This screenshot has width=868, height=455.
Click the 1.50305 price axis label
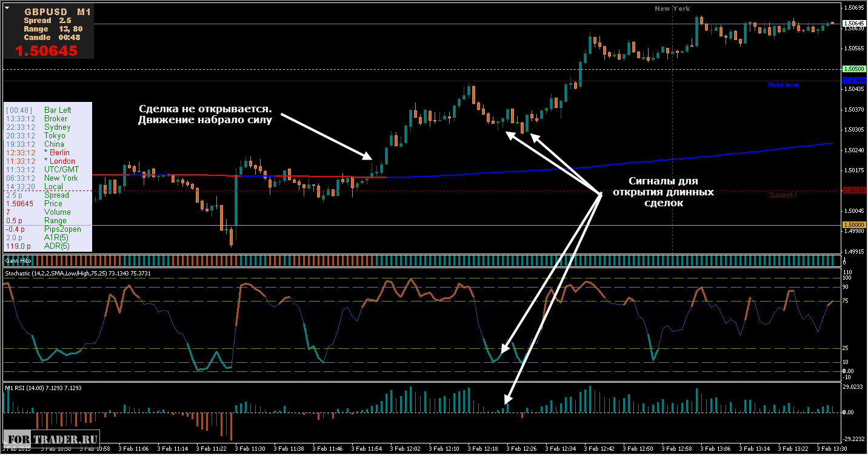coord(853,130)
